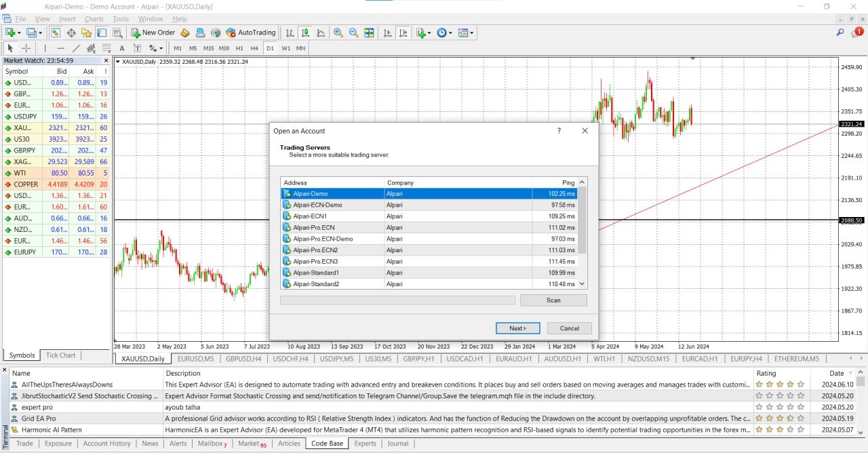Switch timeframe to W1

coord(286,48)
